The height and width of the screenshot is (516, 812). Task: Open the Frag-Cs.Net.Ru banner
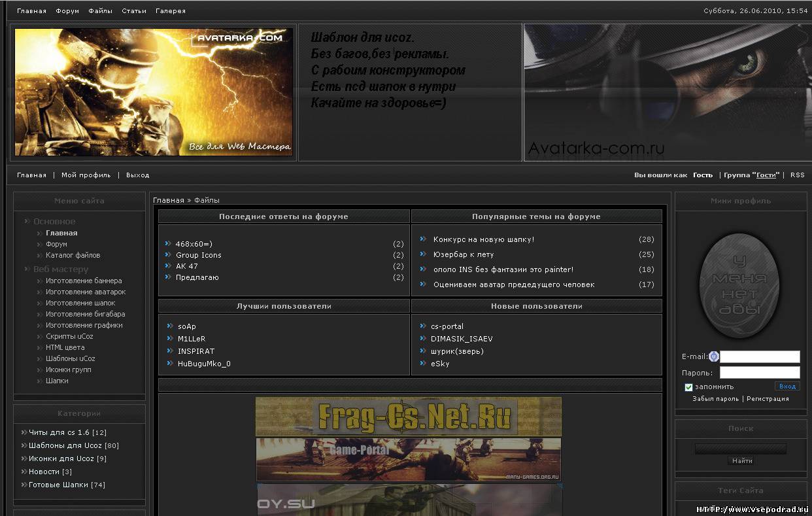(x=409, y=416)
